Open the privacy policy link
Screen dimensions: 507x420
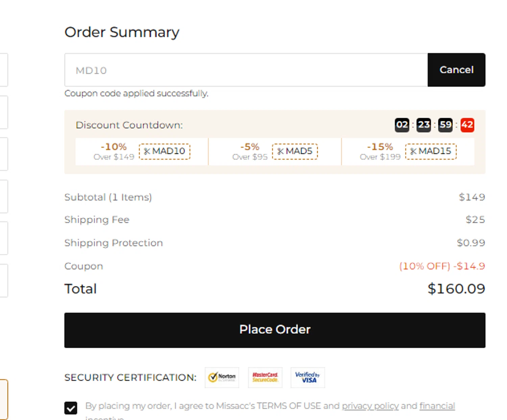tap(370, 406)
